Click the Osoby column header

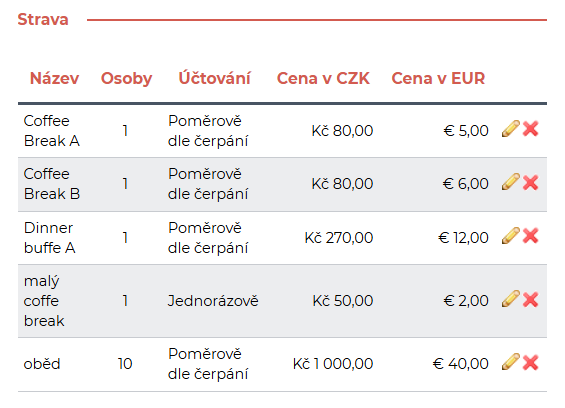point(126,79)
